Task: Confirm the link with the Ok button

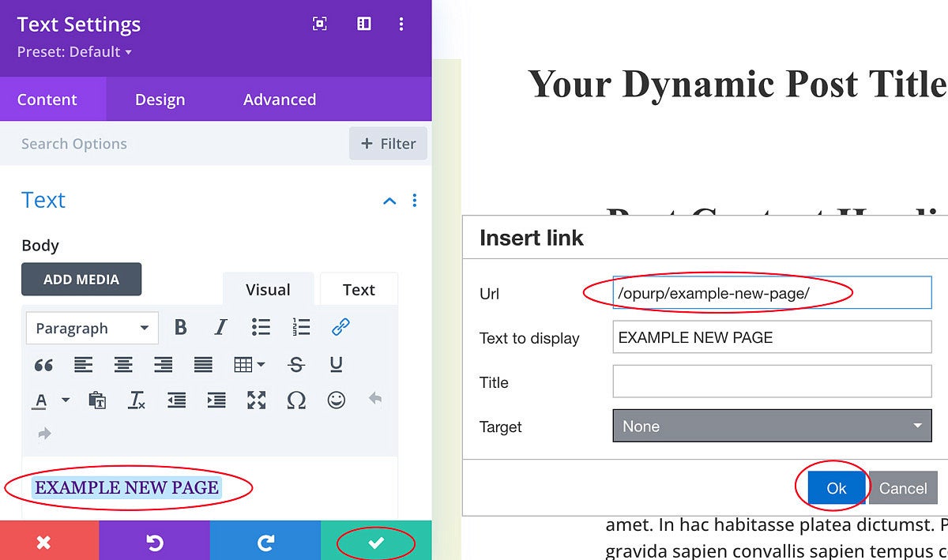Action: pos(835,488)
